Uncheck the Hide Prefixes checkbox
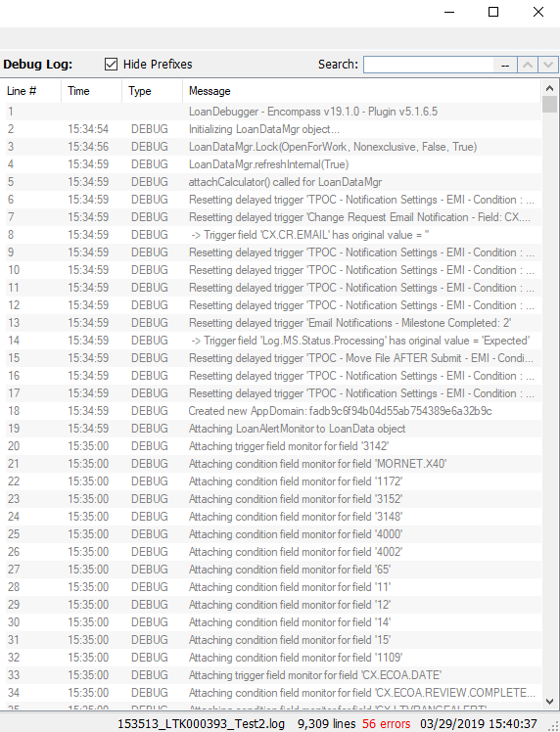 111,64
